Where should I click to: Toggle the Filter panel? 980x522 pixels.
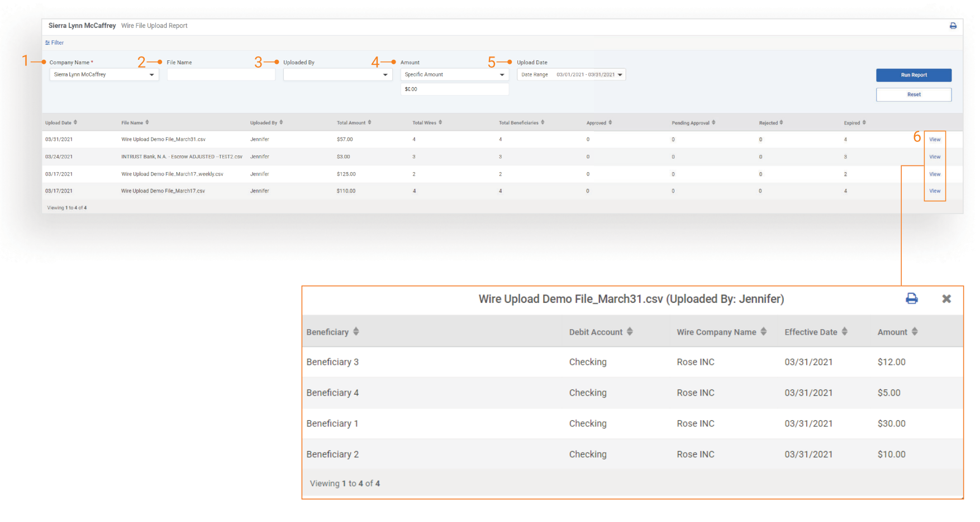tap(55, 42)
